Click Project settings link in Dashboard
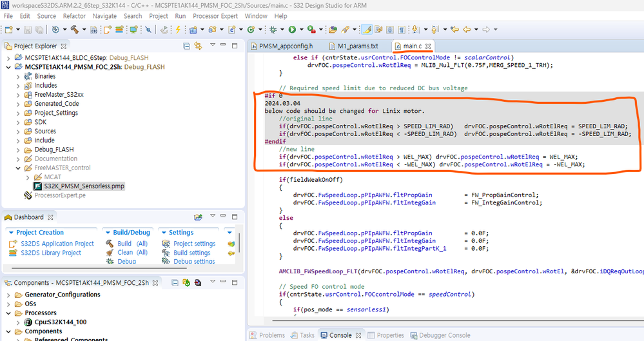This screenshot has height=341, width=644. click(x=194, y=244)
